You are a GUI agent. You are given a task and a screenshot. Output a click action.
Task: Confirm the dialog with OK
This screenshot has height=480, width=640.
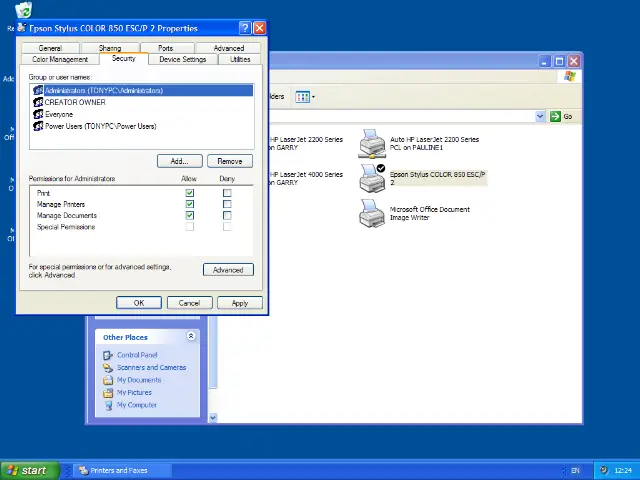point(139,303)
